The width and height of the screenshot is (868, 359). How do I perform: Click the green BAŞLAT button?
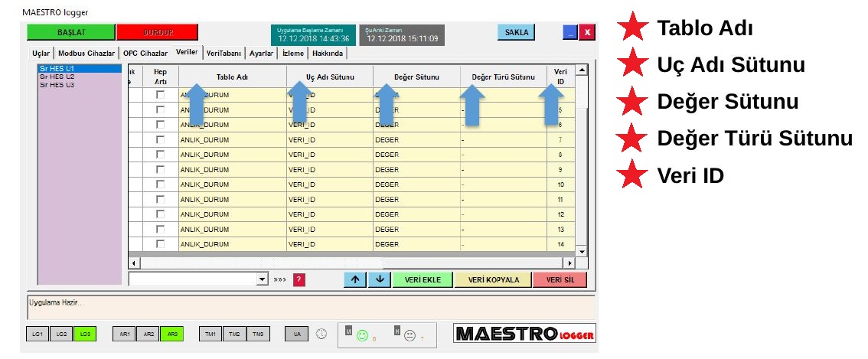[x=71, y=32]
